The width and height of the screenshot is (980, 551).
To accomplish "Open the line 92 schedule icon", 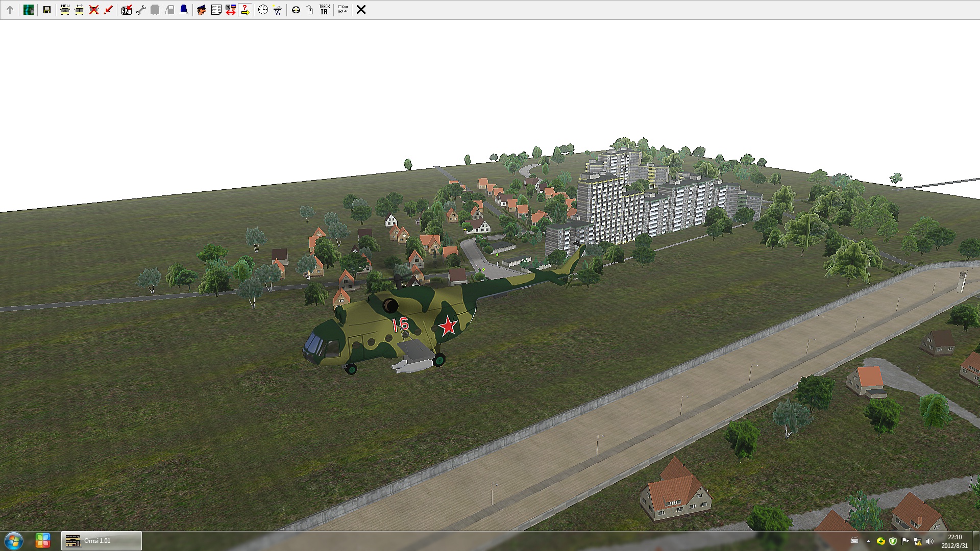I will point(127,10).
